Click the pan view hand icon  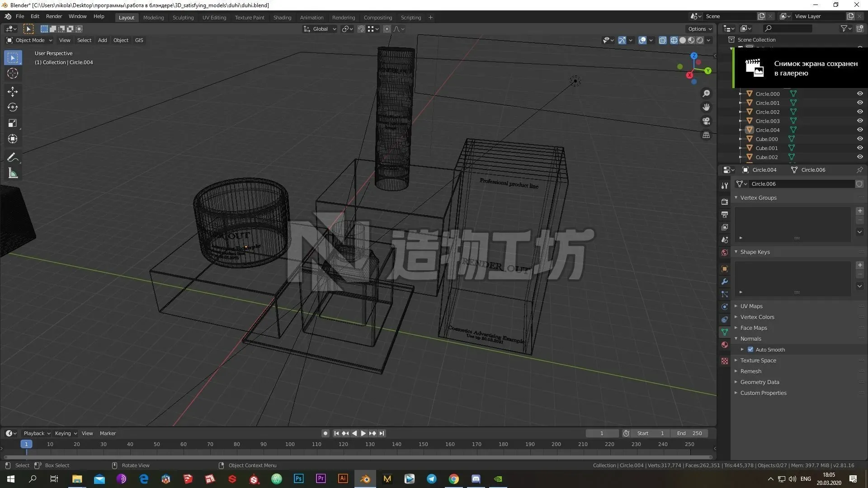tap(706, 108)
